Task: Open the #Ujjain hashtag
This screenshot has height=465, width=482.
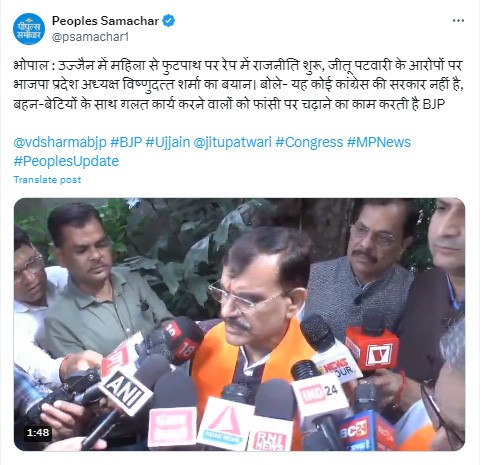Action: click(168, 142)
